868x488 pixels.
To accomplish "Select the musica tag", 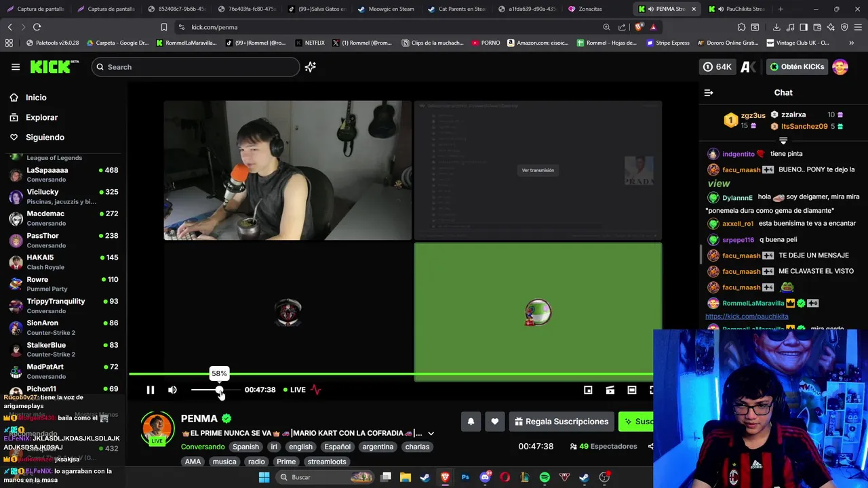I will [224, 462].
